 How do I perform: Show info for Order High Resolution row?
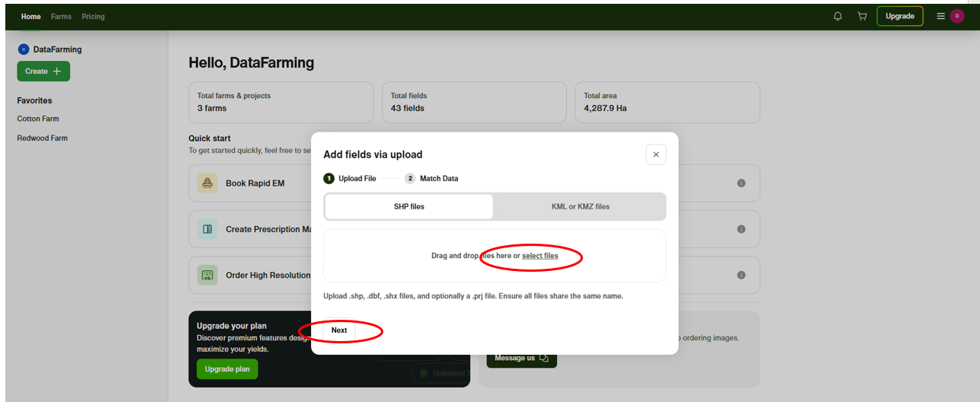click(x=741, y=275)
